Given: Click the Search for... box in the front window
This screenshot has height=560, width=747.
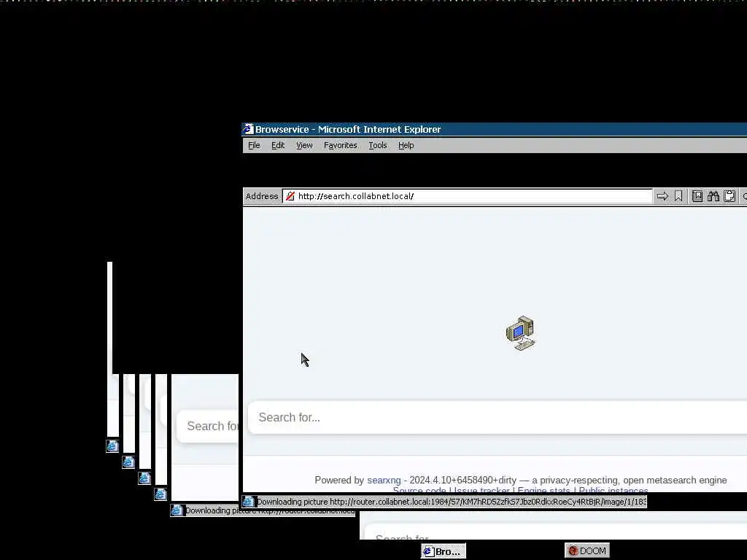Looking at the screenshot, I should [x=498, y=418].
